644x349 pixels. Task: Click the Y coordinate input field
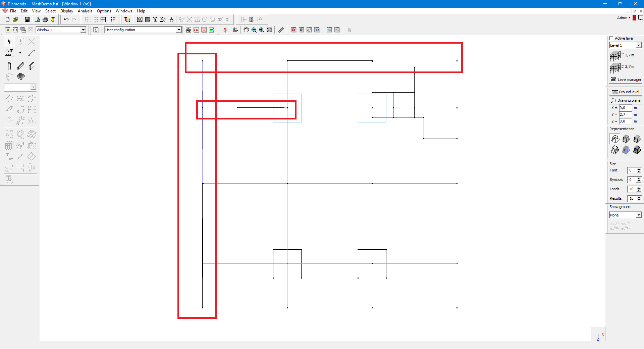(625, 115)
